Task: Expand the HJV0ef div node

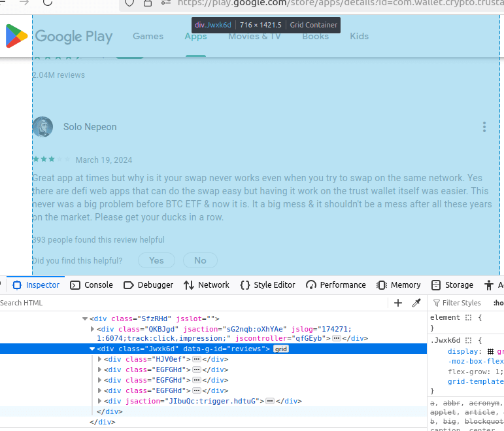Action: [99, 359]
